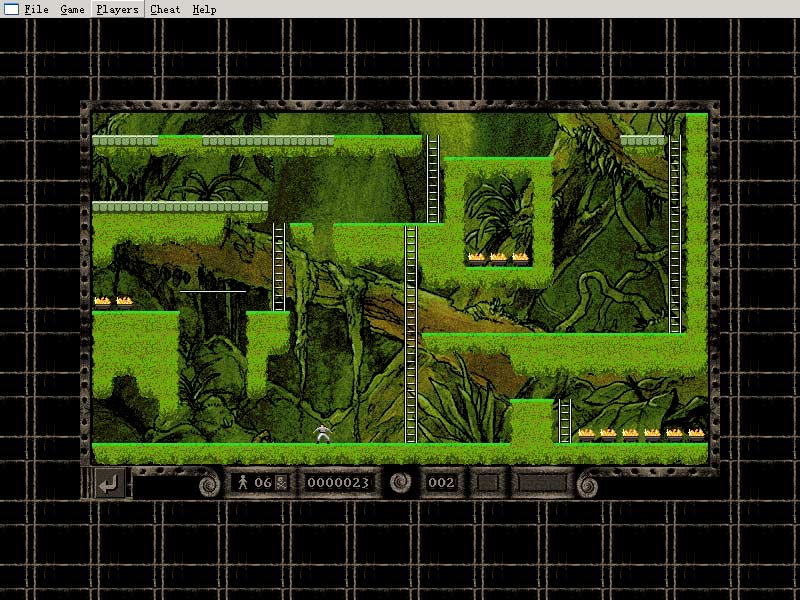The height and width of the screenshot is (600, 800).
Task: Click the stick figure lives icon
Action: coord(243,482)
